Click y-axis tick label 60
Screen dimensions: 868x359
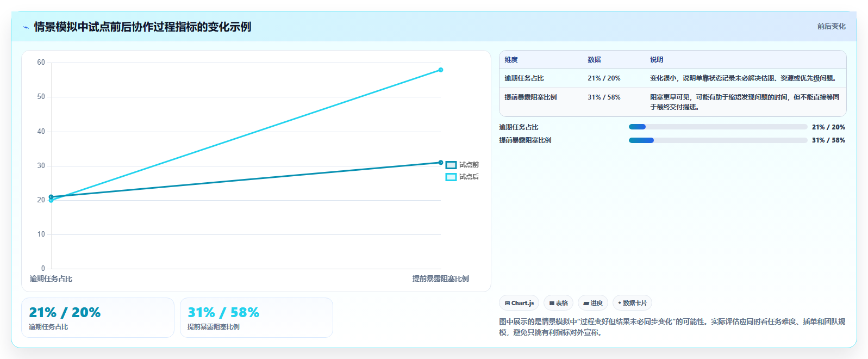pos(41,63)
